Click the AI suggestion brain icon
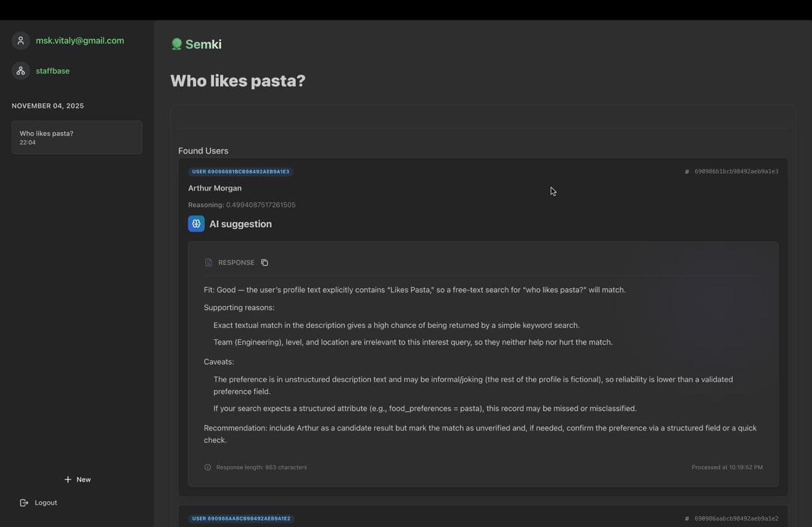Screen dimensions: 812x527 (196, 224)
